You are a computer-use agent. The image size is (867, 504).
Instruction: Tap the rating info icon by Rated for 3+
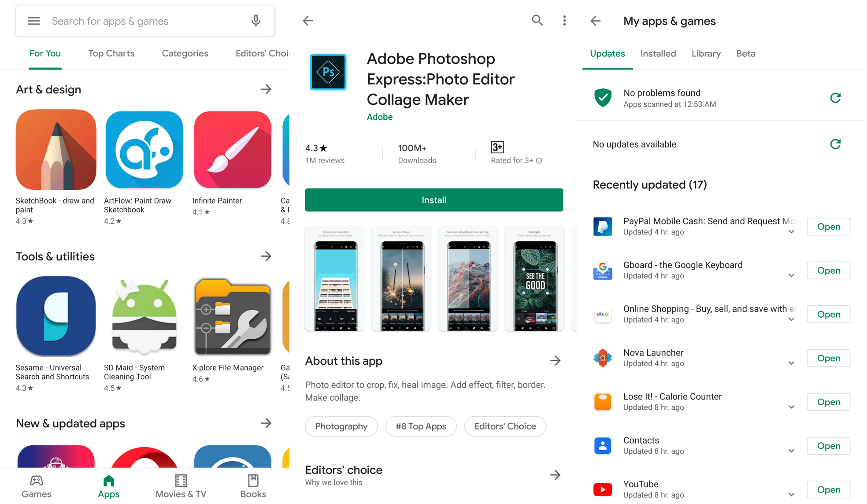539,161
